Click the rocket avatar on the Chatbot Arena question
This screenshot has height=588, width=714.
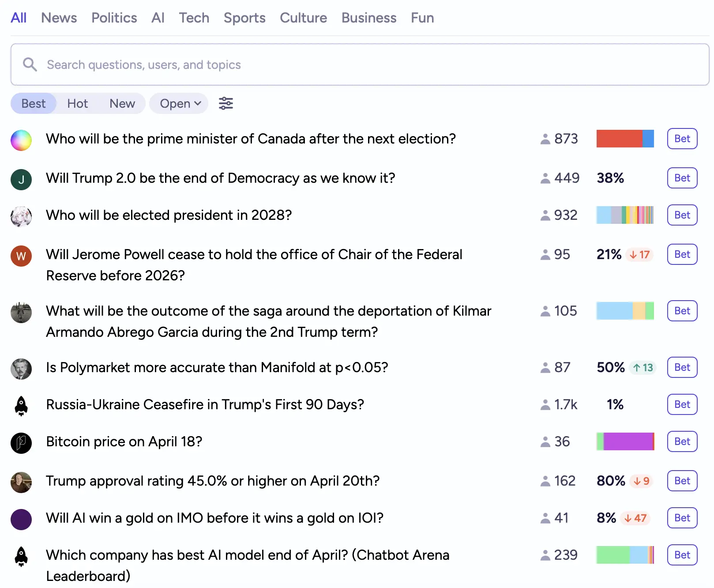pyautogui.click(x=21, y=557)
